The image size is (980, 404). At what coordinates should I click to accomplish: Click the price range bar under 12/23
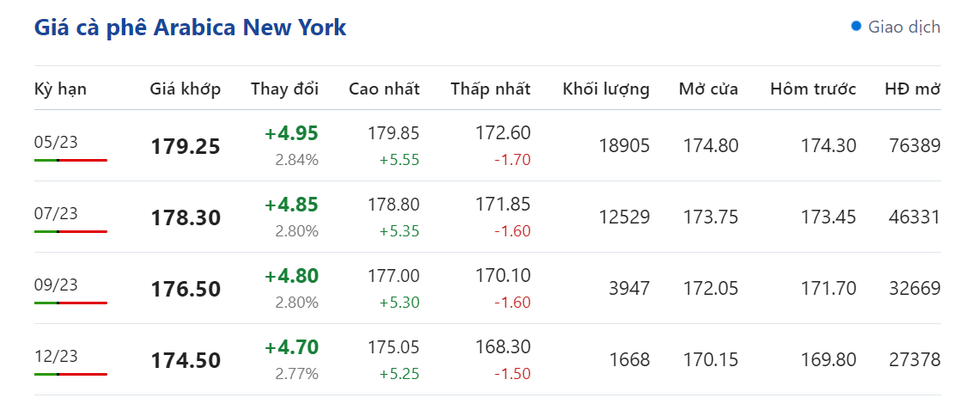coord(70,375)
